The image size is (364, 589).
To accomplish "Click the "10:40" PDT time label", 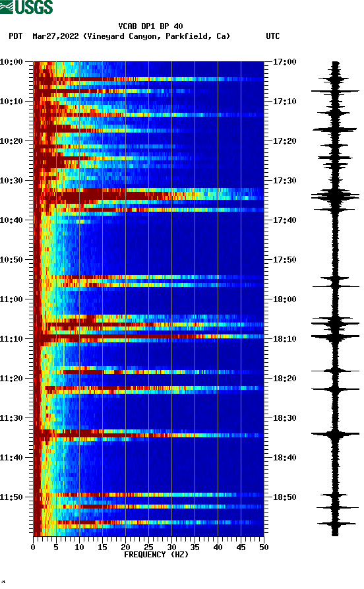I will tap(11, 220).
